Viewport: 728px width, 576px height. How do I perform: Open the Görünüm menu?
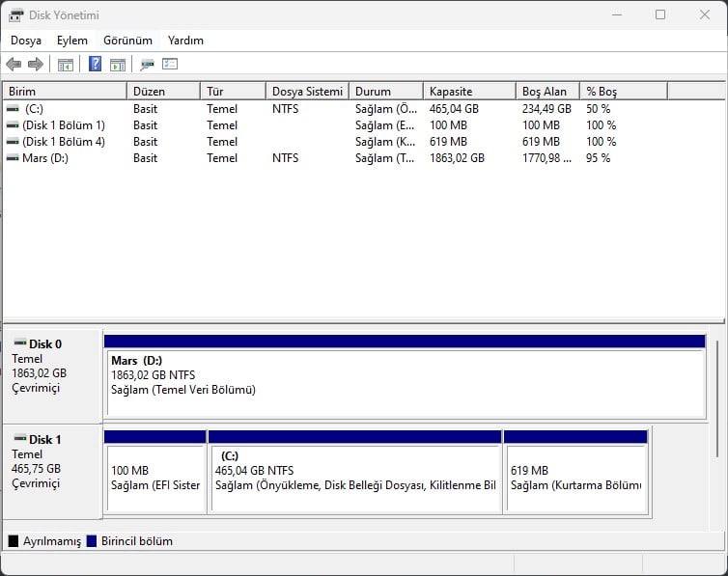(x=127, y=41)
